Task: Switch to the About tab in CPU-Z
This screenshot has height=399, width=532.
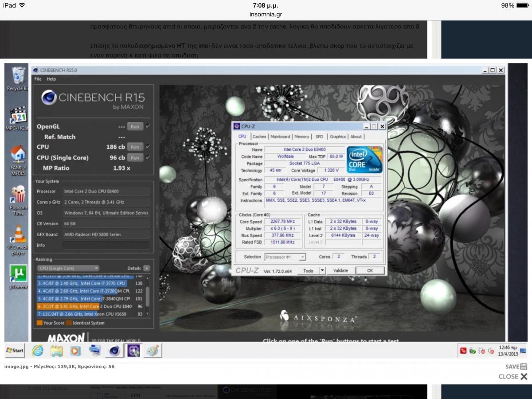Action: tap(356, 137)
